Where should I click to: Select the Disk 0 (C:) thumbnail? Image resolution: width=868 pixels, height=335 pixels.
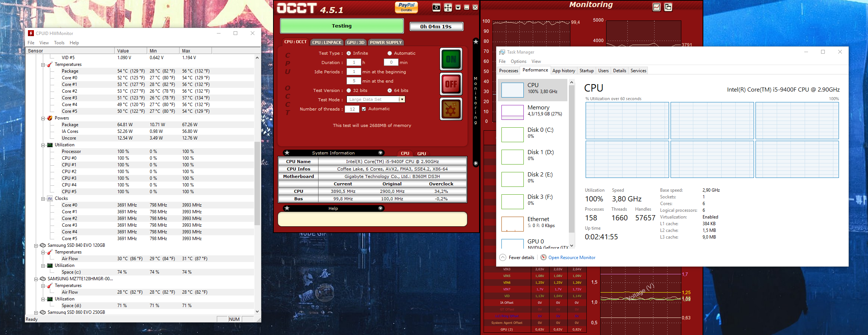[512, 135]
